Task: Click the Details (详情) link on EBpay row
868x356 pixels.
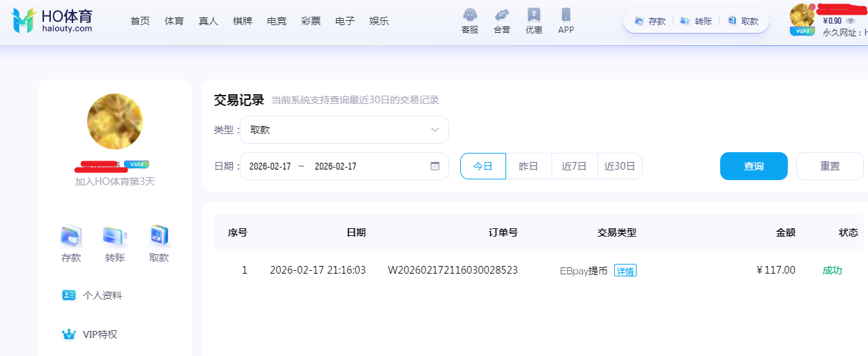Action: tap(625, 271)
